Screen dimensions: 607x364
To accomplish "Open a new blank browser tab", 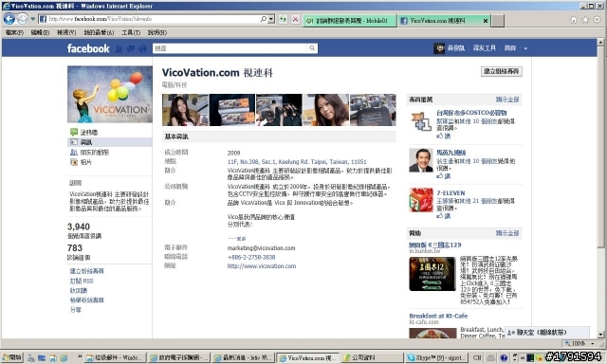I will (498, 21).
